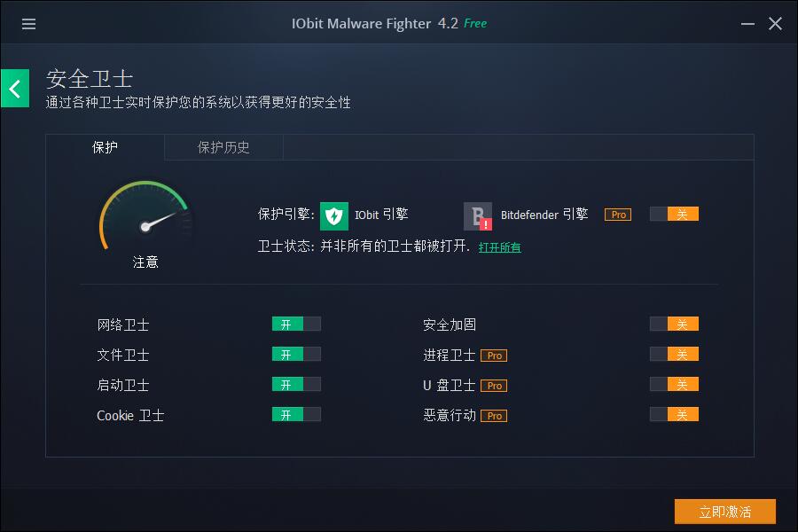Enable the 安全加固 toggle
Viewport: 798px width, 532px height.
coord(674,325)
